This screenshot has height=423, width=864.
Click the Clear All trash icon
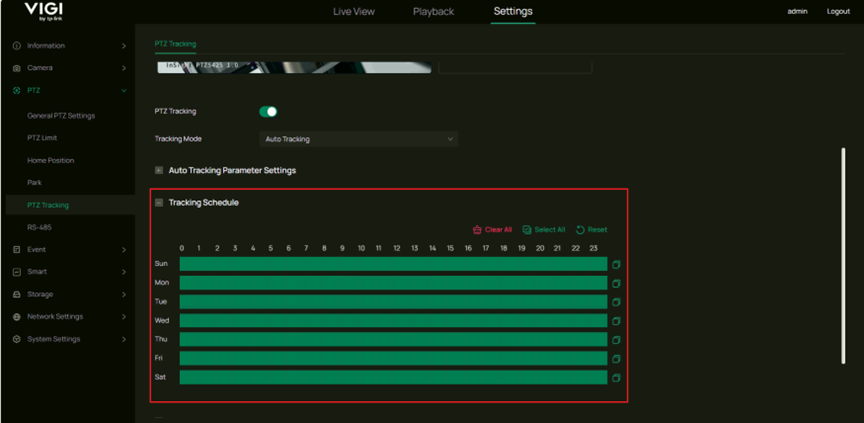coord(477,230)
